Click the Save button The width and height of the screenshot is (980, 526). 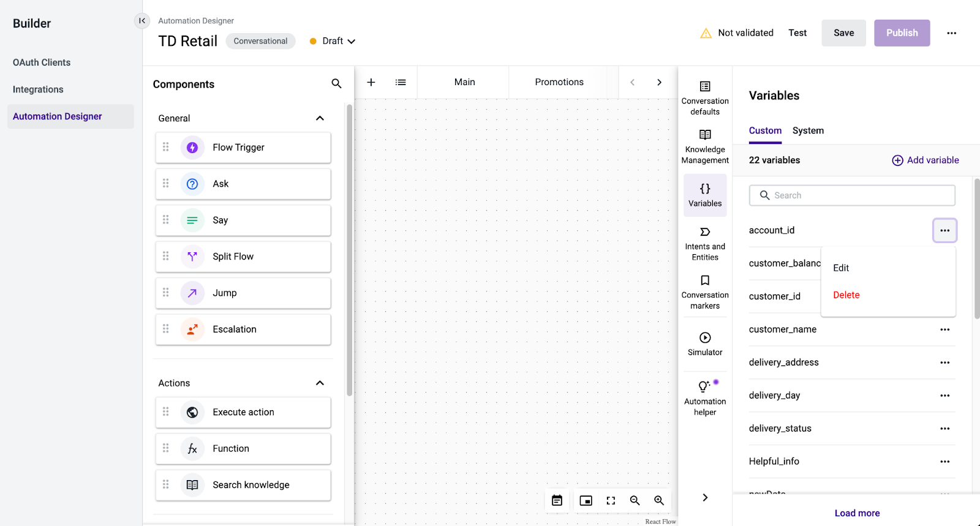(843, 33)
